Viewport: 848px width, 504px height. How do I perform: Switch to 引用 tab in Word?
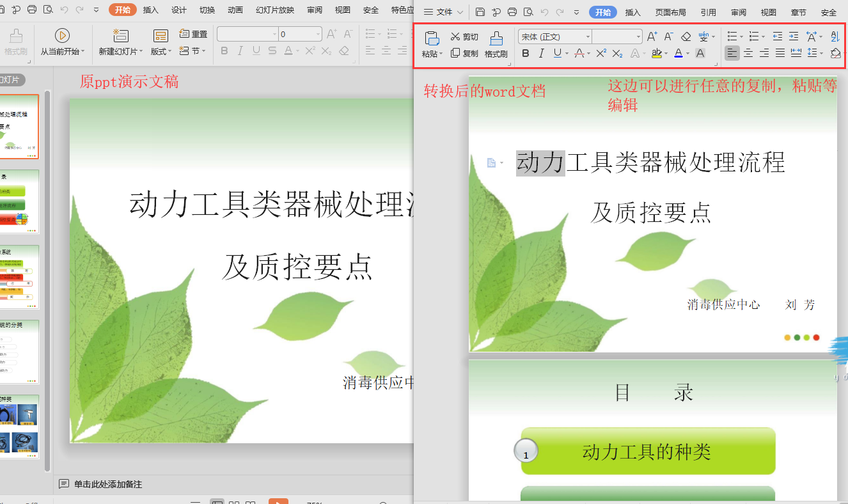708,12
